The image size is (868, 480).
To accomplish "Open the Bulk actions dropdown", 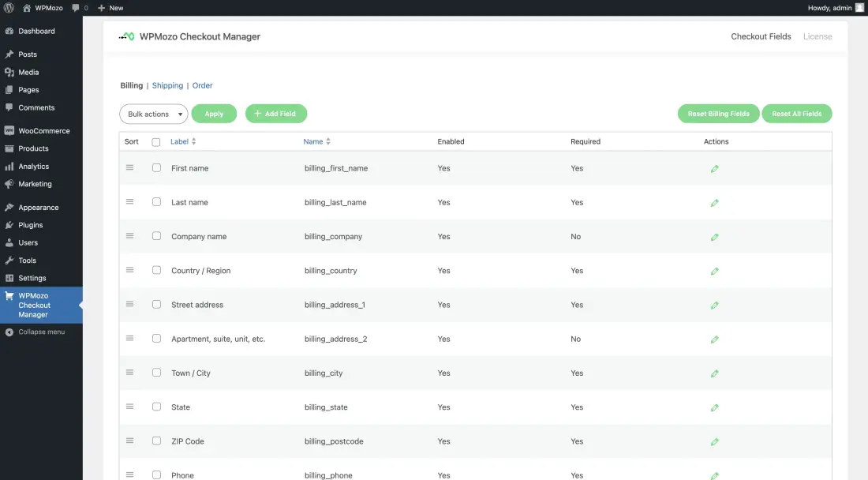I will (153, 114).
